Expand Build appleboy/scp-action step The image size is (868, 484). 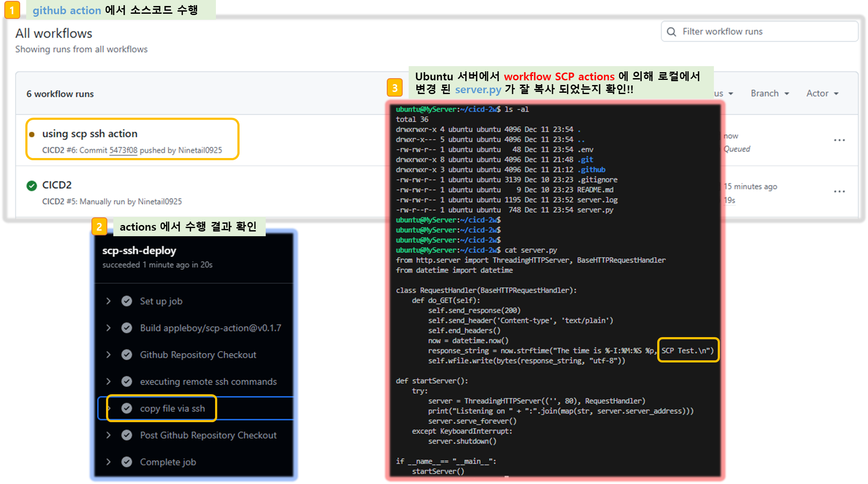click(x=109, y=328)
